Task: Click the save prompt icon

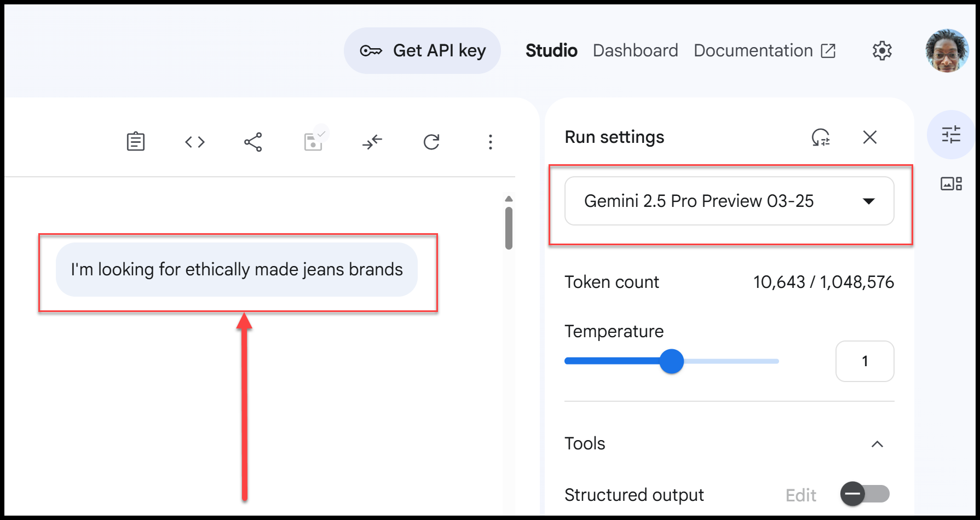Action: coord(313,142)
